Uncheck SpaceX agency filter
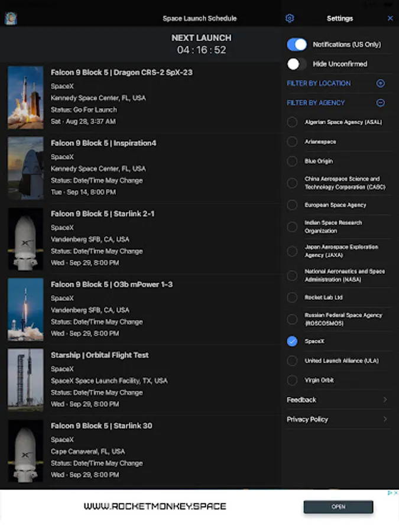Image resolution: width=399 pixels, height=532 pixels. [x=292, y=341]
